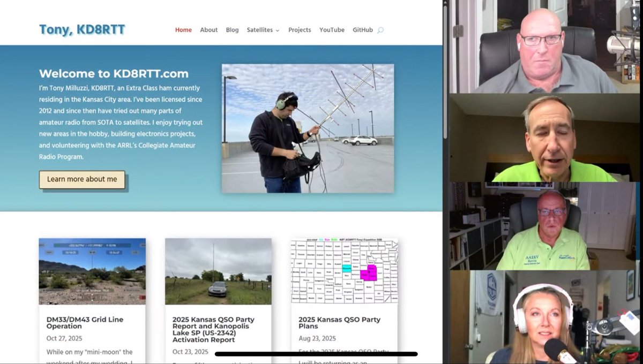
Task: Open 2025 Kansas QSO Party Plans post
Action: pos(339,323)
